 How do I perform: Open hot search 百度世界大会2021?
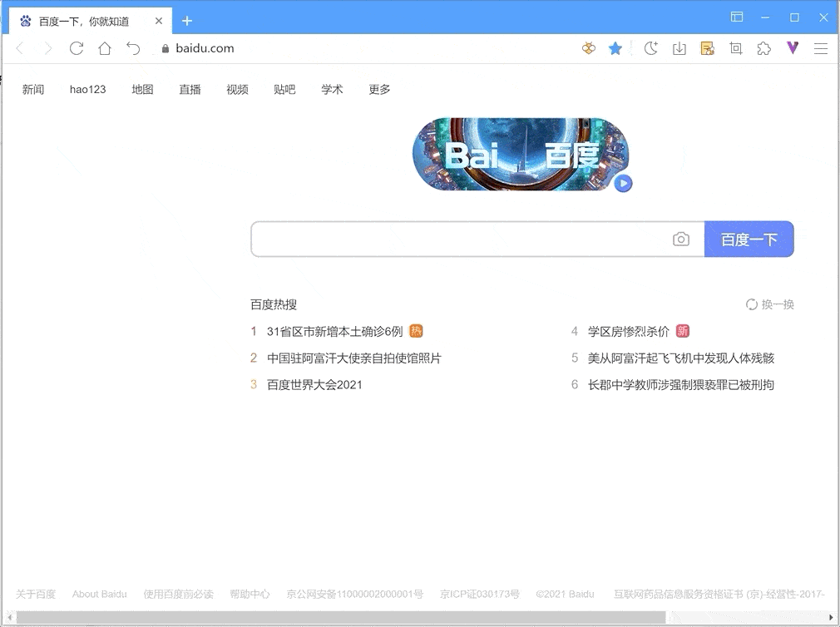pos(314,385)
